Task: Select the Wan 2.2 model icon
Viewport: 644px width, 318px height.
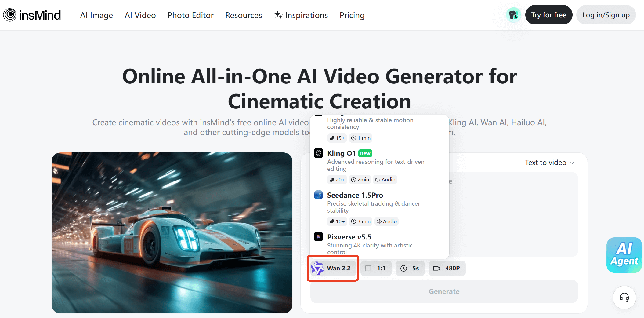Action: 318,268
